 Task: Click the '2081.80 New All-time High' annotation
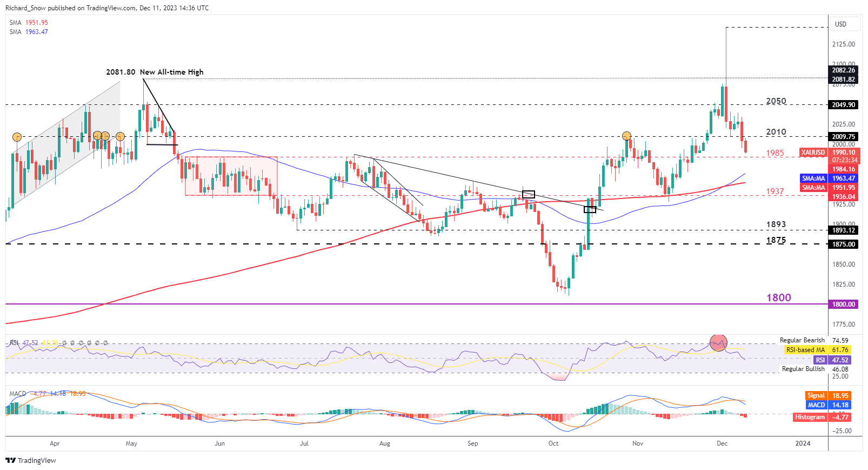click(x=155, y=72)
